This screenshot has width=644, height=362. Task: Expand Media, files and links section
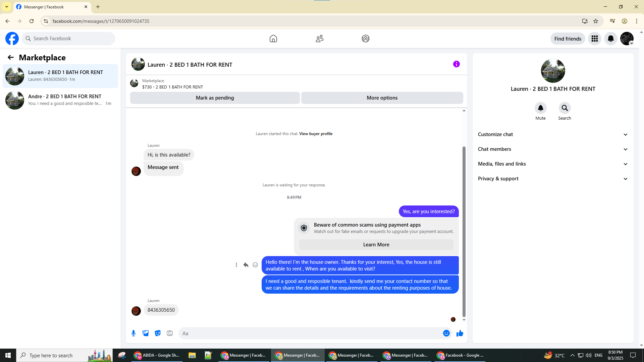553,164
